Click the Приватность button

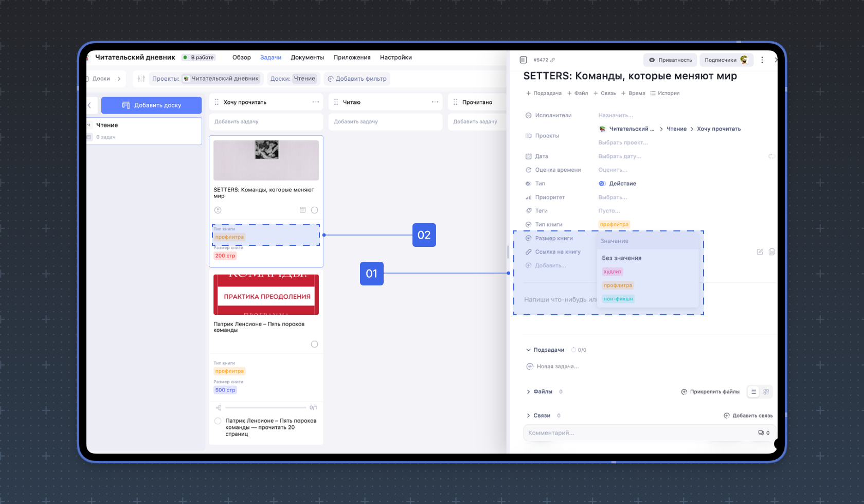point(670,60)
